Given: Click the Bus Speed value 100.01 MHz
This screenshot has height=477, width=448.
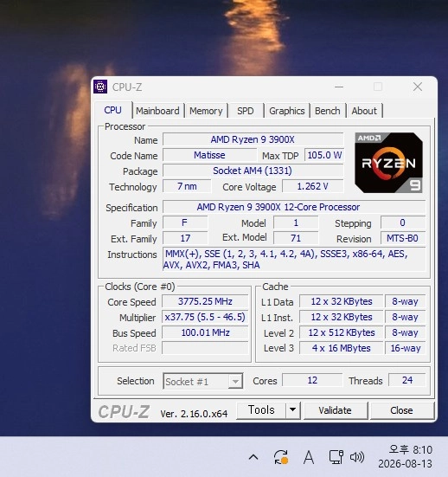Looking at the screenshot, I should click(205, 332).
